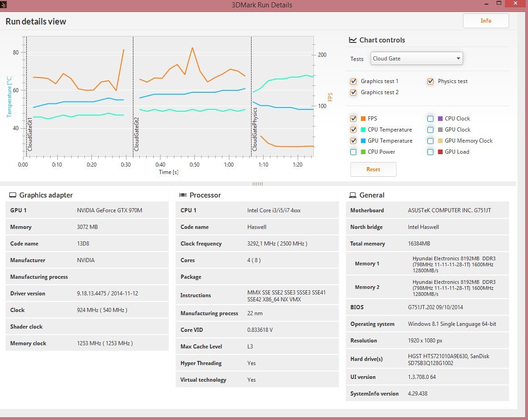Click the '0.833618 V' Core VID value

[260, 330]
